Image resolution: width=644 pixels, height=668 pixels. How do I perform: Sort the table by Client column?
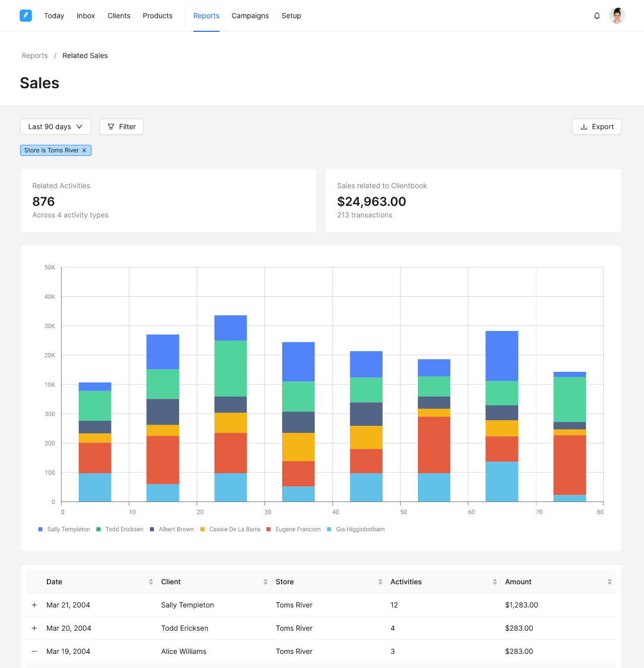pos(265,582)
